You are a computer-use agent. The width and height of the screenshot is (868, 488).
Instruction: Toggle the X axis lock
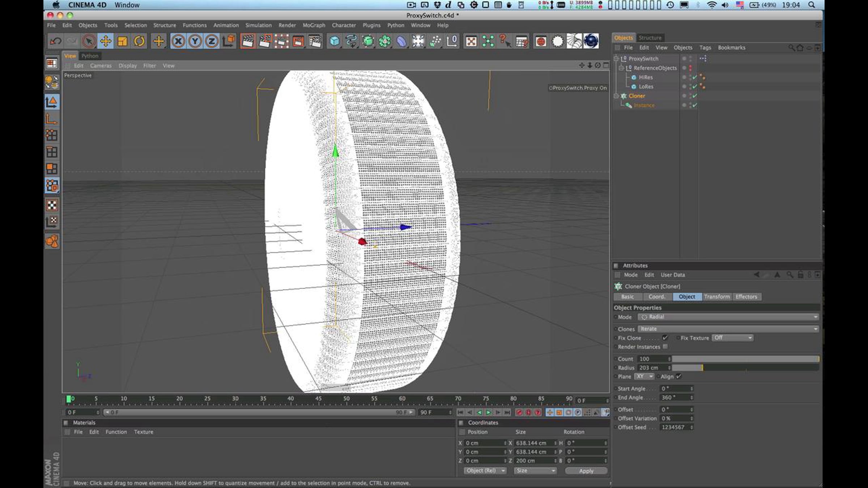[x=178, y=41]
